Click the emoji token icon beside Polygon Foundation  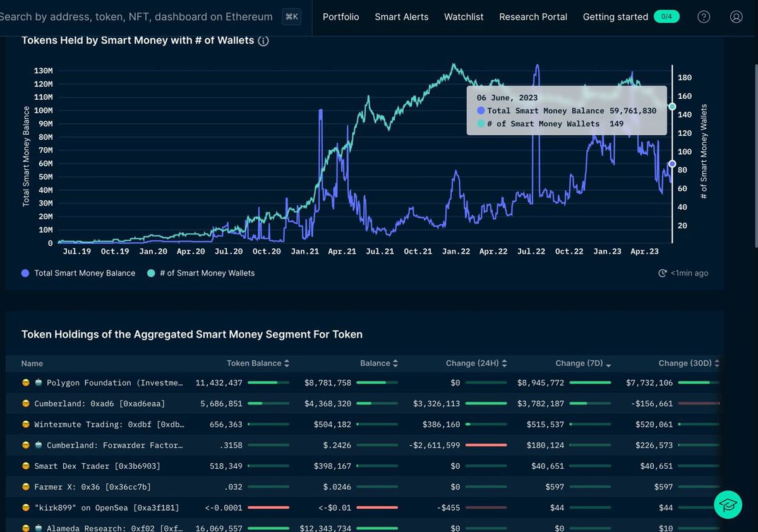[x=25, y=382]
